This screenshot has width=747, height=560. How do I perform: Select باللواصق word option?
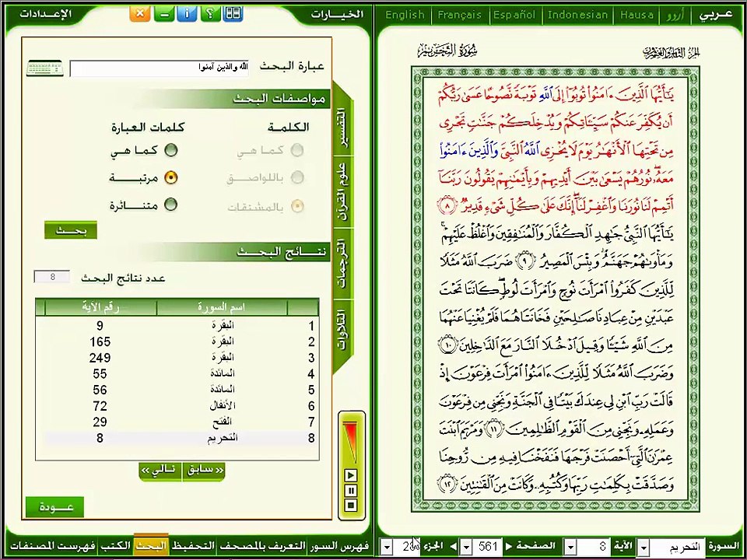297,178
